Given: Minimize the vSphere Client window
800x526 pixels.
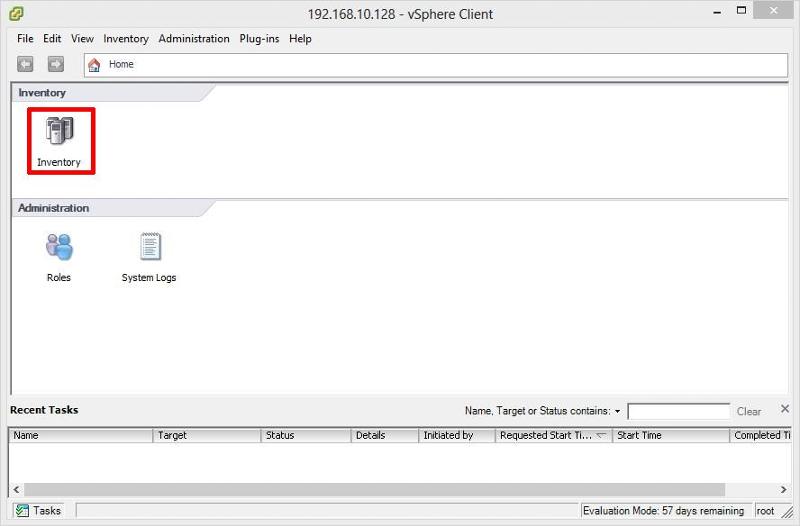Looking at the screenshot, I should point(717,12).
